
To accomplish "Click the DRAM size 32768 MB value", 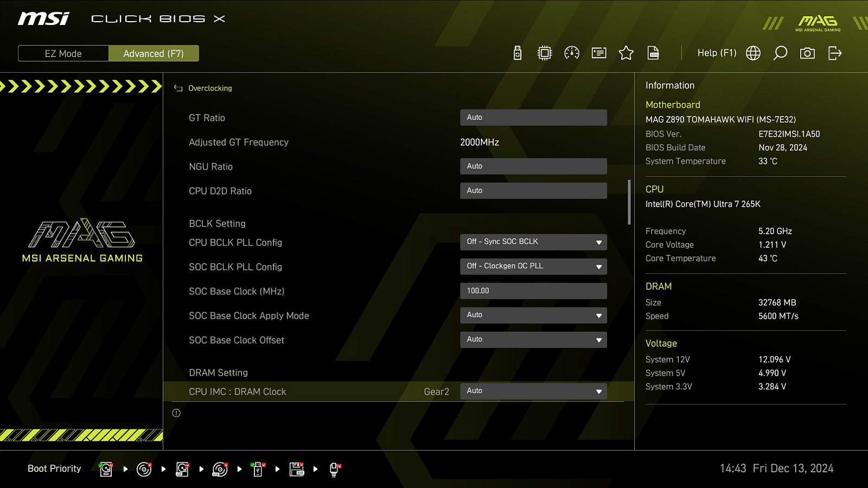I will [777, 303].
